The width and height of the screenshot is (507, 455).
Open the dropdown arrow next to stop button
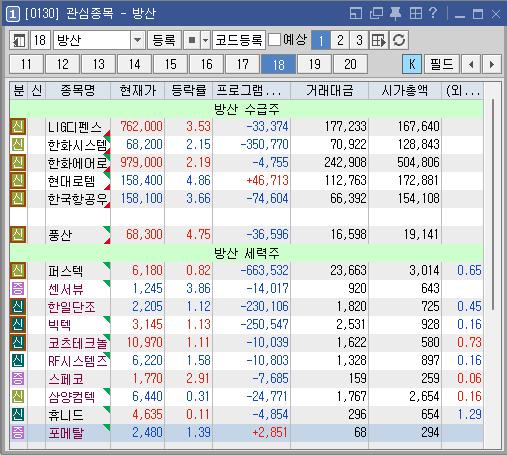[x=206, y=40]
